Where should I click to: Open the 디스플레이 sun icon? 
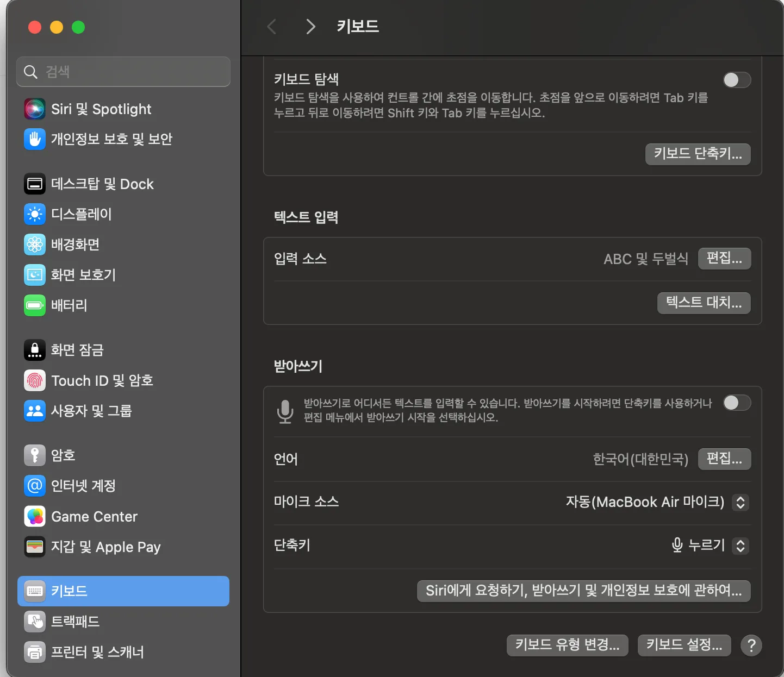click(x=35, y=214)
